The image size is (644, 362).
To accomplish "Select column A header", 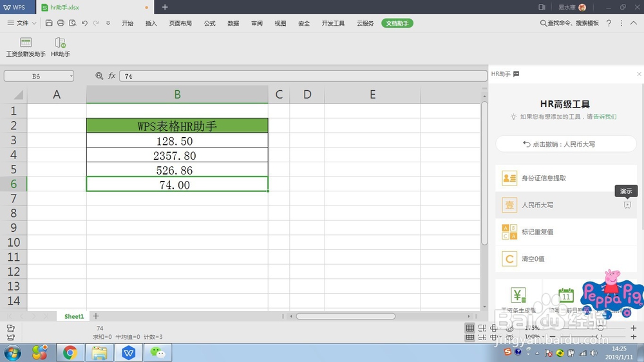I will point(57,95).
